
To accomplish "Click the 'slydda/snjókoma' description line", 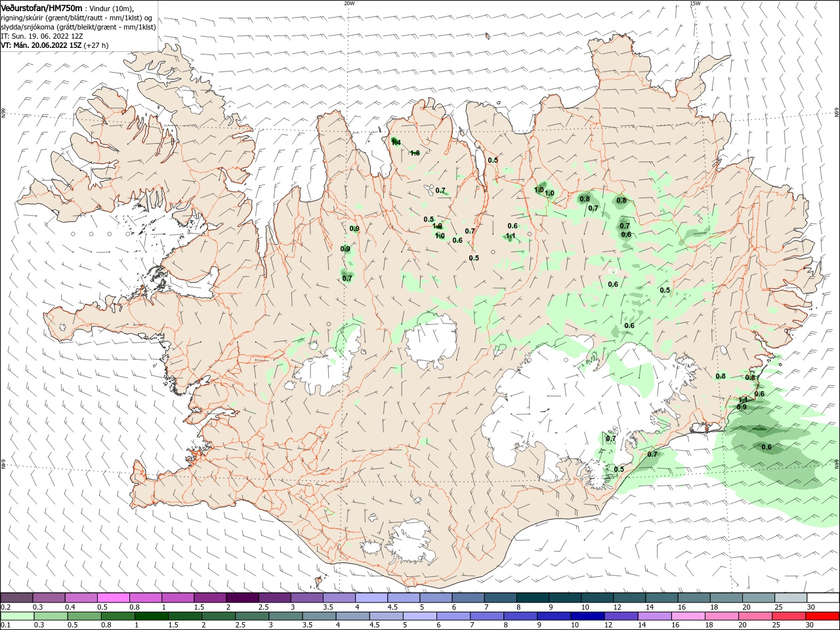I will coord(78,27).
